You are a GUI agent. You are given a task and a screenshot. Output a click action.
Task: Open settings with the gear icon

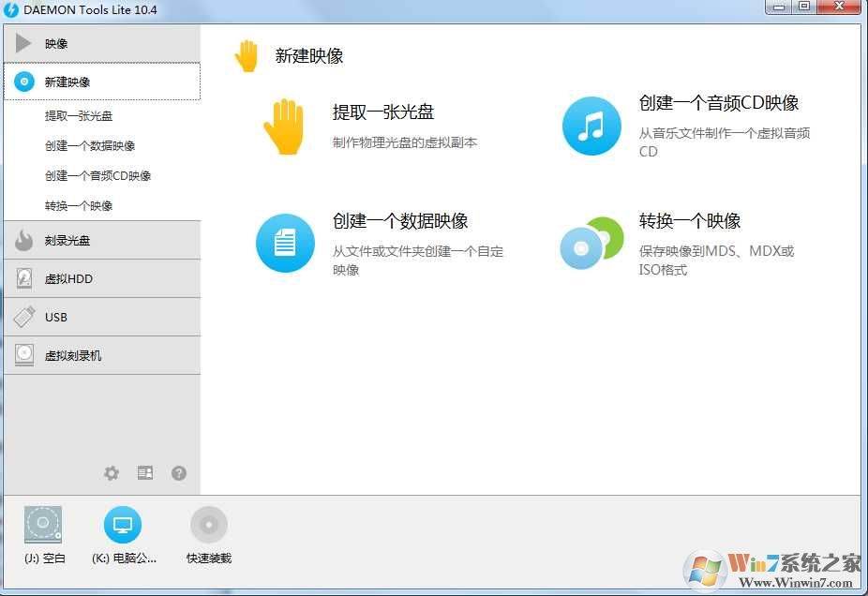point(112,473)
